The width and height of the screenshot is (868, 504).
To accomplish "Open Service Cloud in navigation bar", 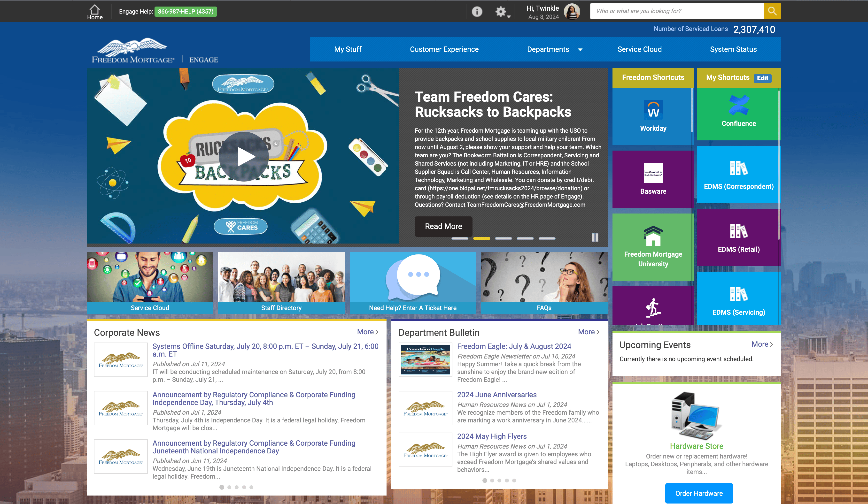I will click(639, 49).
